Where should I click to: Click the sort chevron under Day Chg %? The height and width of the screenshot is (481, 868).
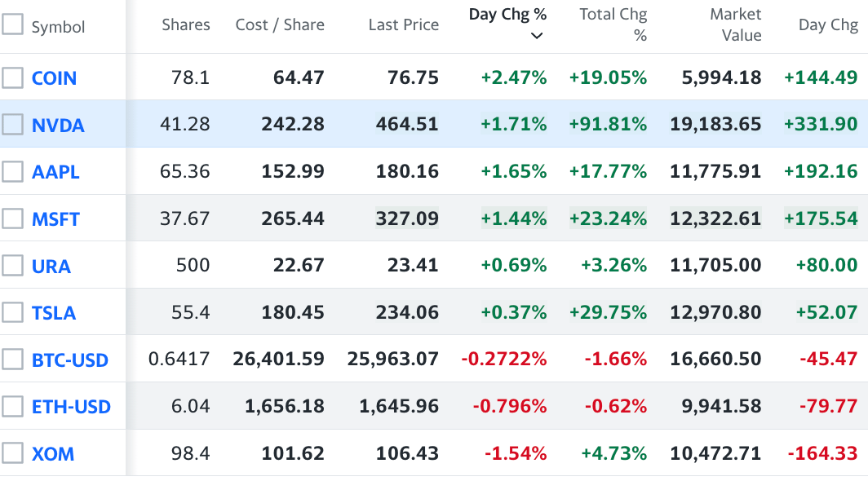point(537,35)
